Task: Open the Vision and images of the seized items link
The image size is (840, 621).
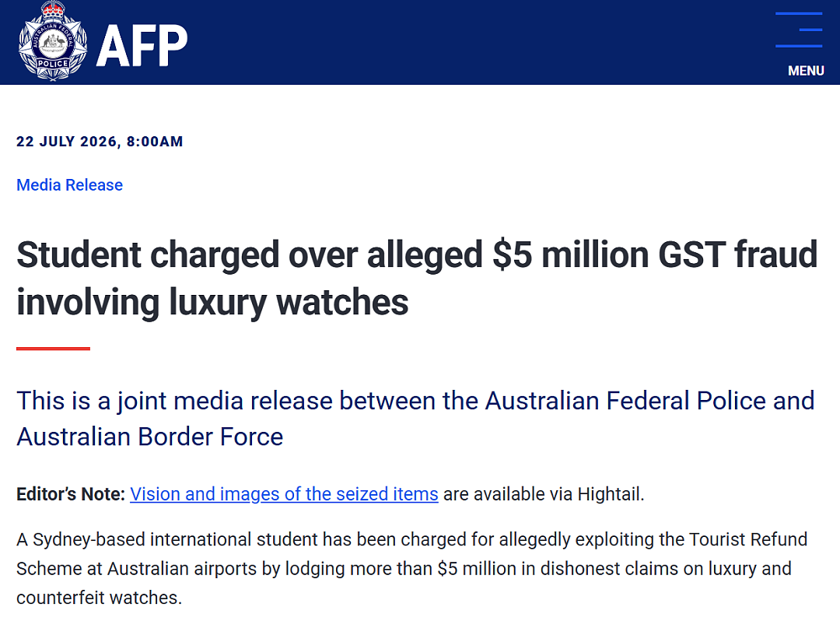Action: pyautogui.click(x=284, y=494)
